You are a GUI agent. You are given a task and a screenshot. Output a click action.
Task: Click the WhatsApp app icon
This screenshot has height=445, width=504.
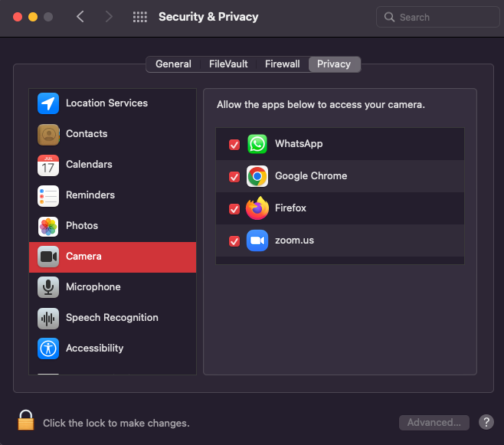[257, 144]
